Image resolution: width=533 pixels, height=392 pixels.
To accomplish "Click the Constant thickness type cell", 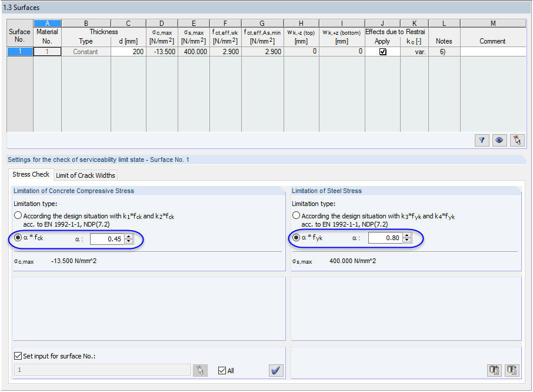I will click(x=86, y=51).
